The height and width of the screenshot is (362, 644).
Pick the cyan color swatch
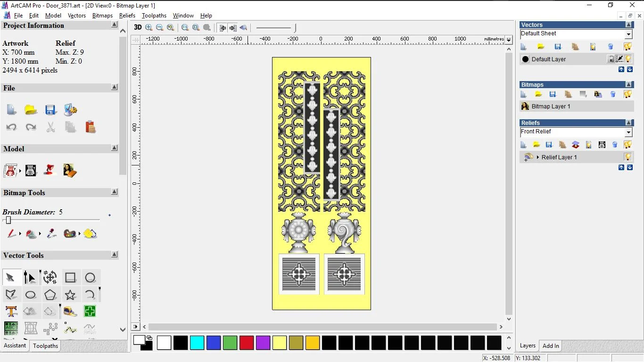pyautogui.click(x=197, y=343)
